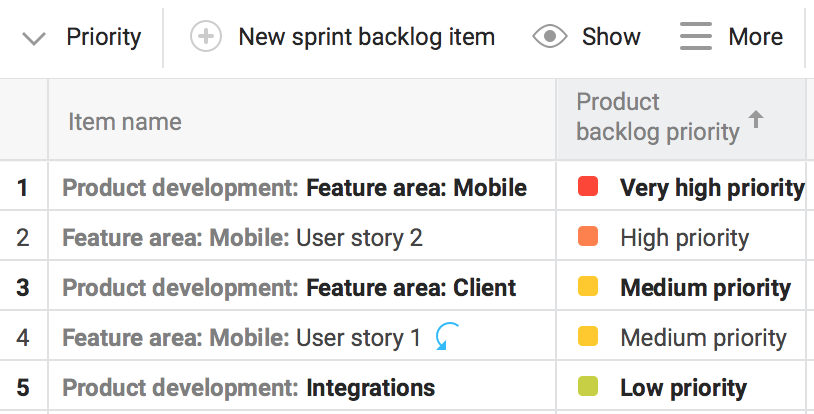The height and width of the screenshot is (414, 814).
Task: Open the hamburger More menu icon
Action: click(696, 38)
